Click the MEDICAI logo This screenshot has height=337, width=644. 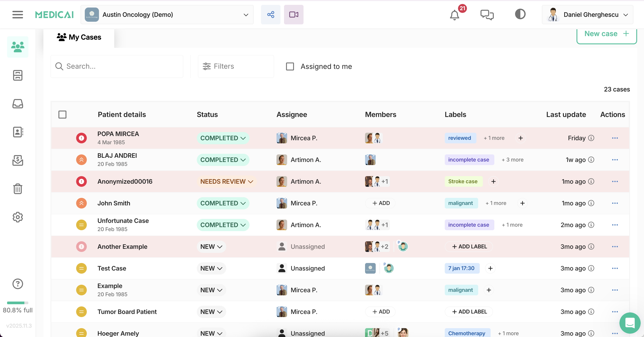point(54,14)
